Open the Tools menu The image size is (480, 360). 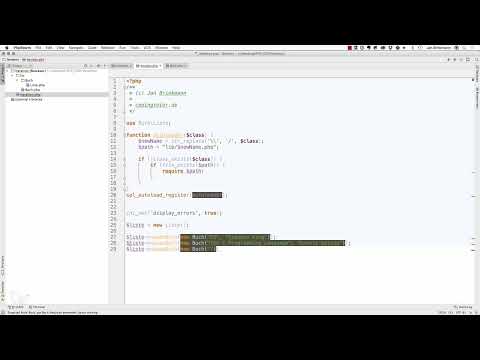[135, 48]
